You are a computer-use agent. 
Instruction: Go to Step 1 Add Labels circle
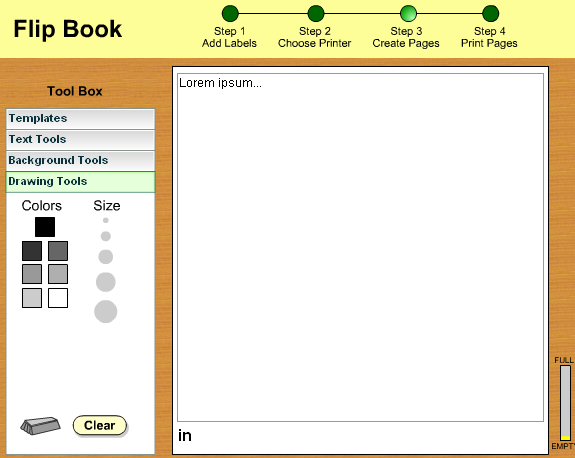[230, 14]
